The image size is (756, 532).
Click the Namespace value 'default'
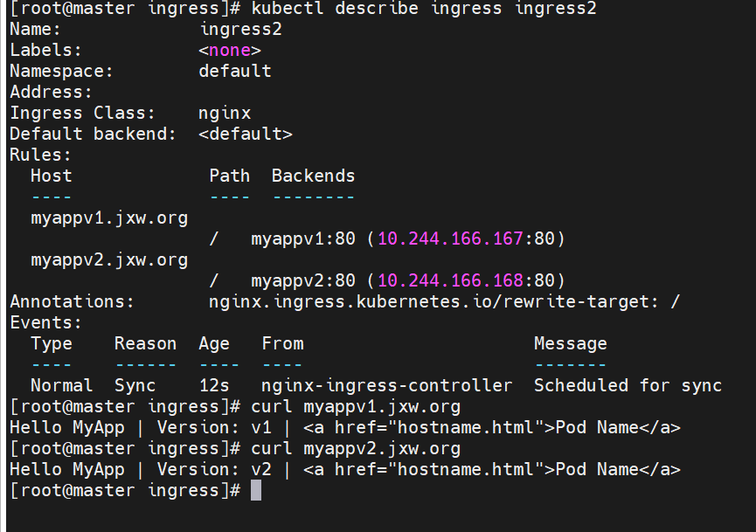coord(235,72)
